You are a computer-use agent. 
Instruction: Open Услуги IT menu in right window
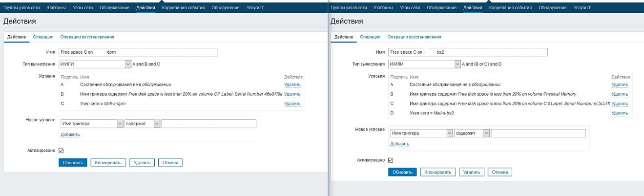point(582,8)
